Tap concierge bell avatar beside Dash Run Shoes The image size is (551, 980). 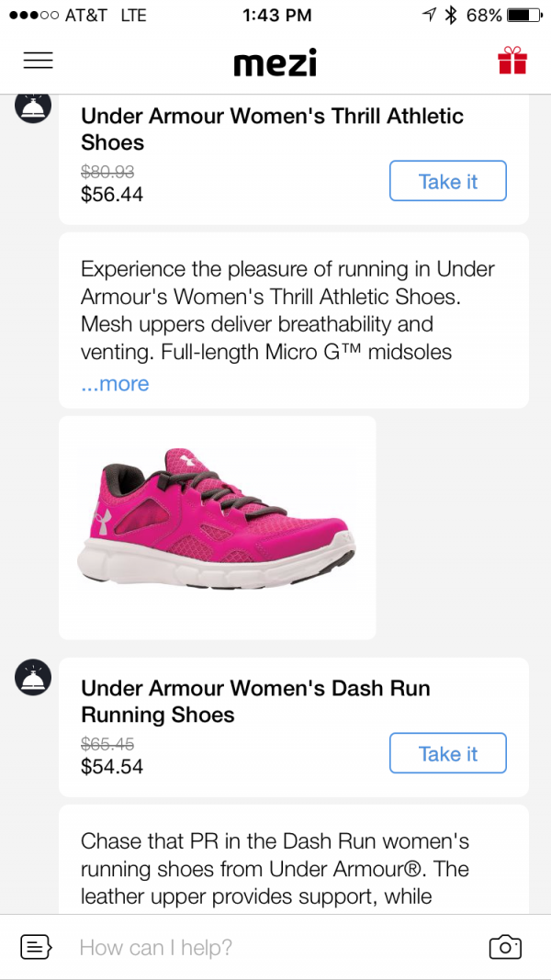[x=33, y=679]
